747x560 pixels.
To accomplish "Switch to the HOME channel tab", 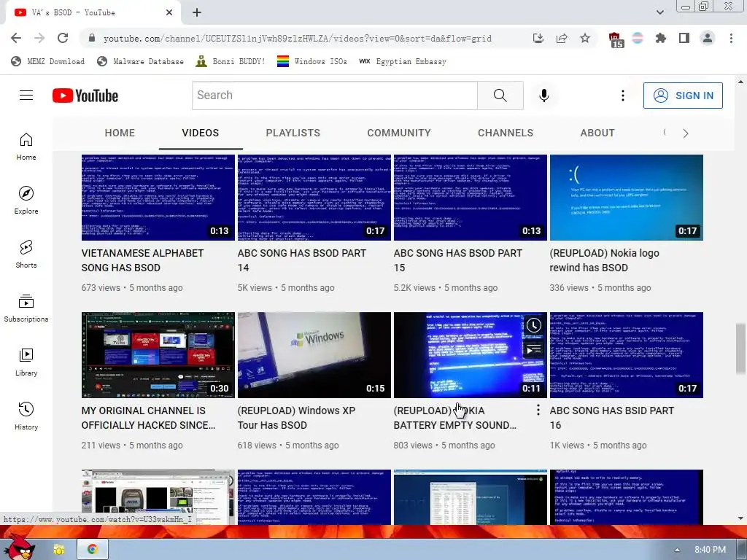I will click(x=120, y=133).
